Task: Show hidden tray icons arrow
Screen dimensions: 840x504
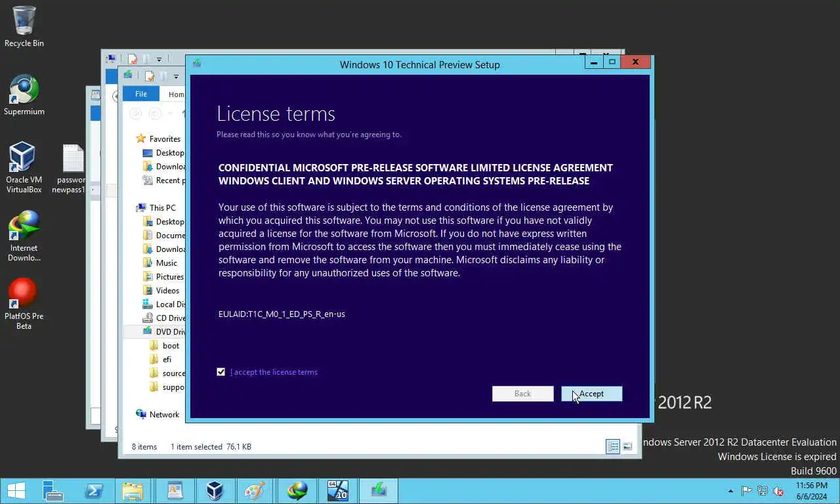Action: (730, 491)
